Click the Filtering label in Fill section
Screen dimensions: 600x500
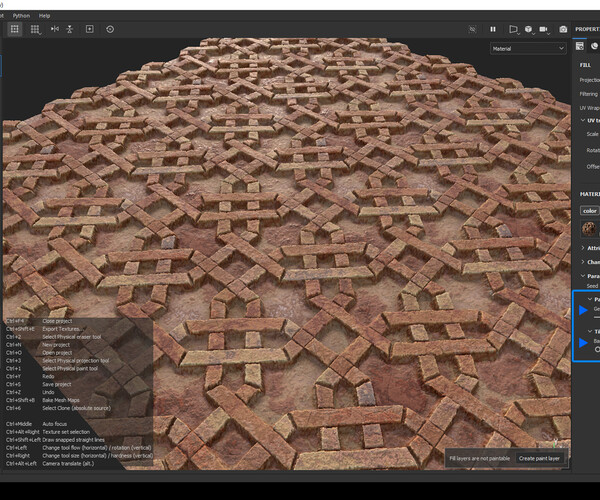588,94
